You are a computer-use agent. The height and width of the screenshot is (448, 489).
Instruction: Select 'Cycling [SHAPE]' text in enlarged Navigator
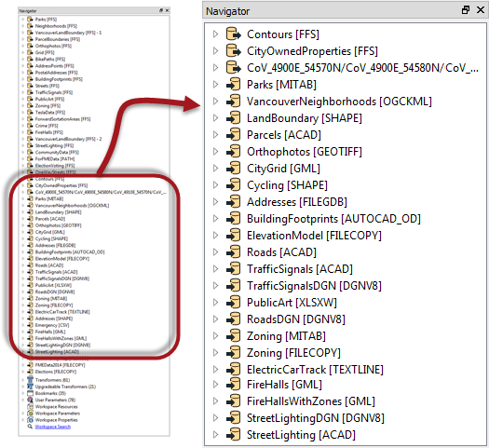point(287,185)
